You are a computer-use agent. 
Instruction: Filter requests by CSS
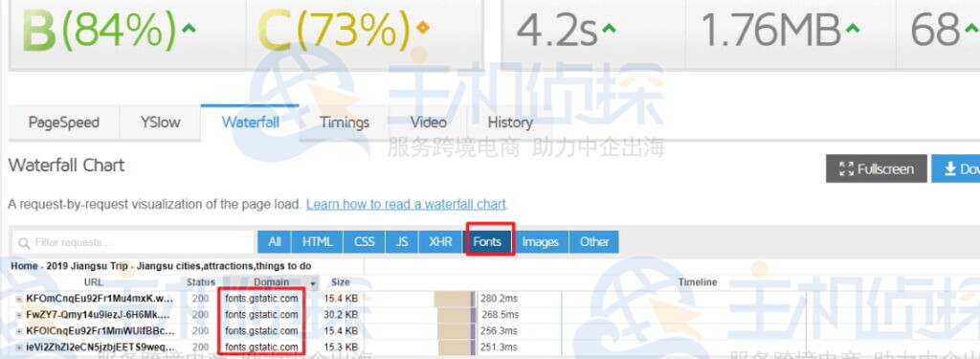pos(364,241)
